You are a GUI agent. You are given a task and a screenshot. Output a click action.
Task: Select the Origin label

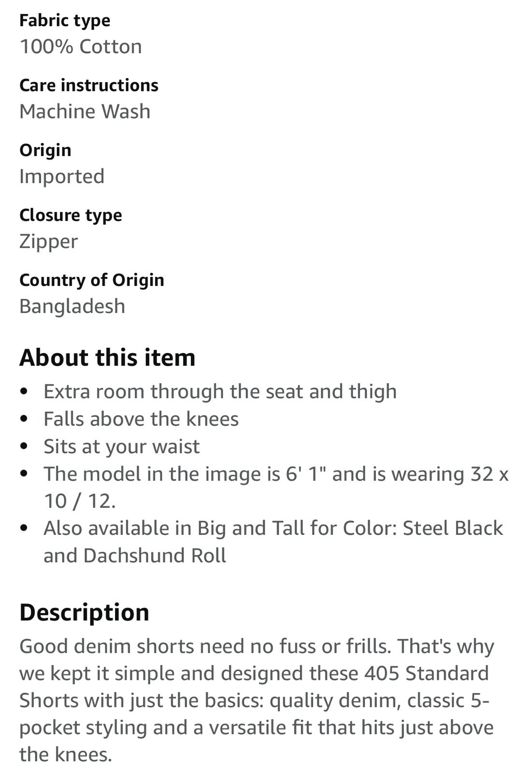click(x=45, y=150)
